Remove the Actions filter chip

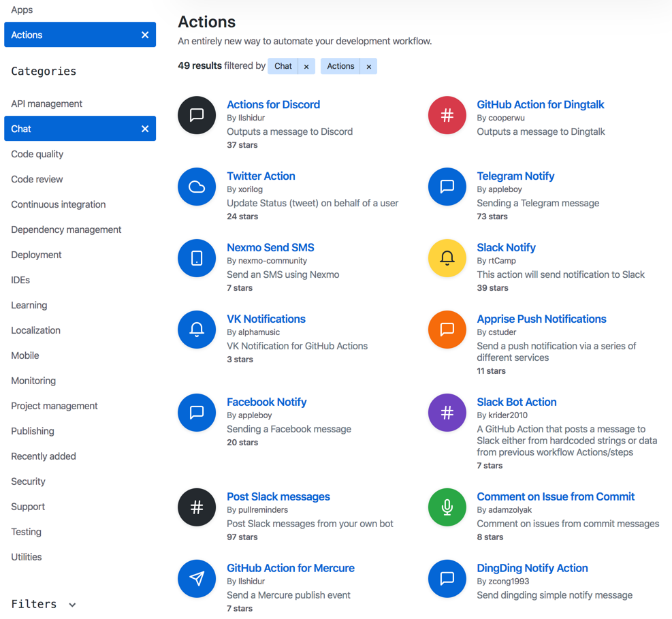tap(368, 66)
